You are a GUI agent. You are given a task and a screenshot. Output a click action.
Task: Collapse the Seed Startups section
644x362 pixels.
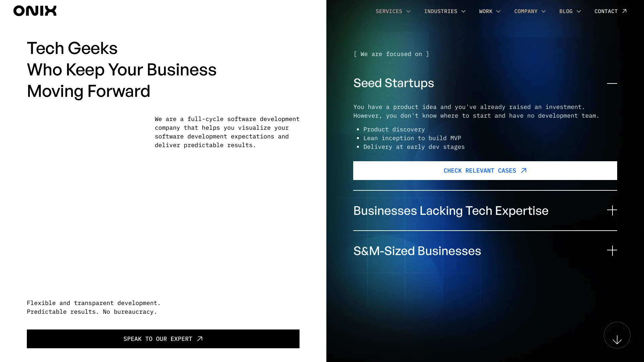click(612, 83)
